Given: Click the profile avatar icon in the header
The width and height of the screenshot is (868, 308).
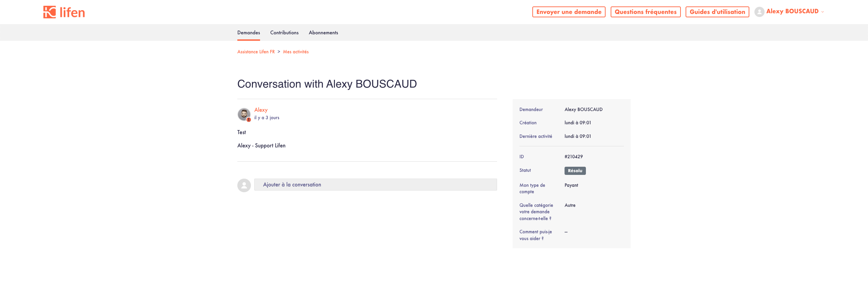Looking at the screenshot, I should 759,12.
